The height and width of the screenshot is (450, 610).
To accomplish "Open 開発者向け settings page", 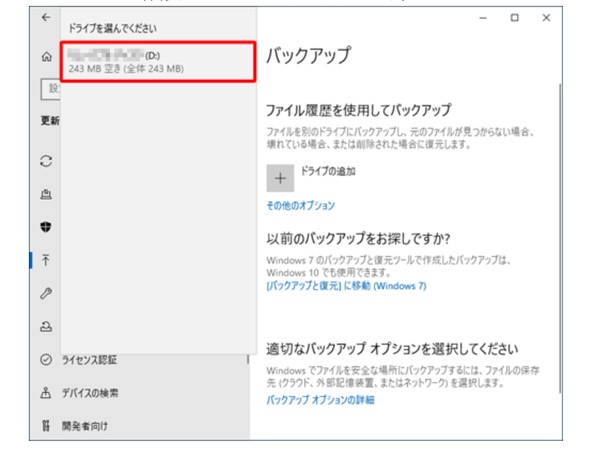I will point(84,426).
